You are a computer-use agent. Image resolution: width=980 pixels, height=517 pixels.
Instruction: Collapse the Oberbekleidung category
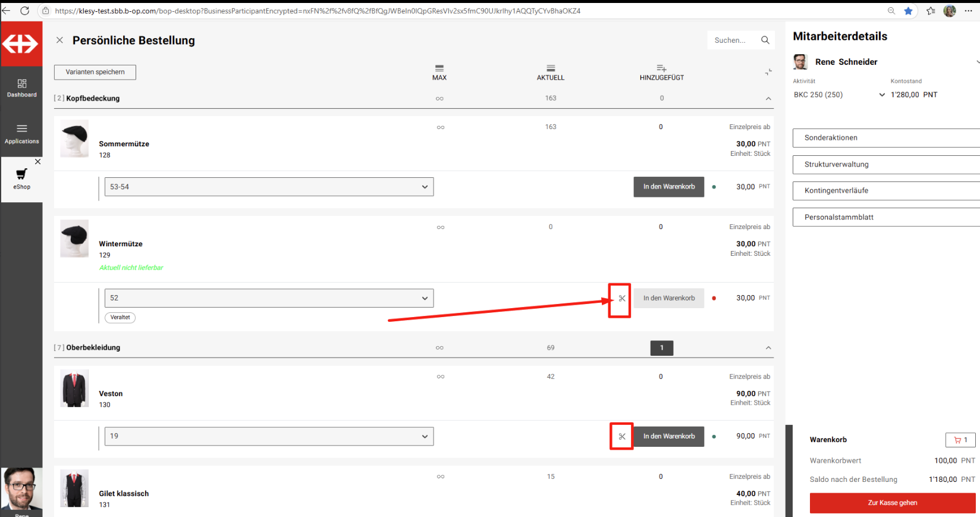click(768, 348)
